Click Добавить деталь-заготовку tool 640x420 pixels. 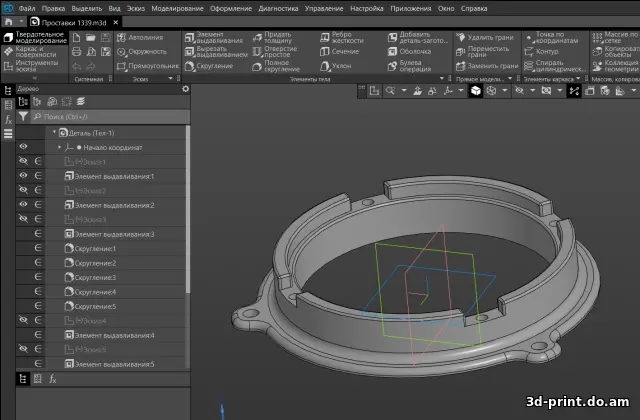click(418, 38)
